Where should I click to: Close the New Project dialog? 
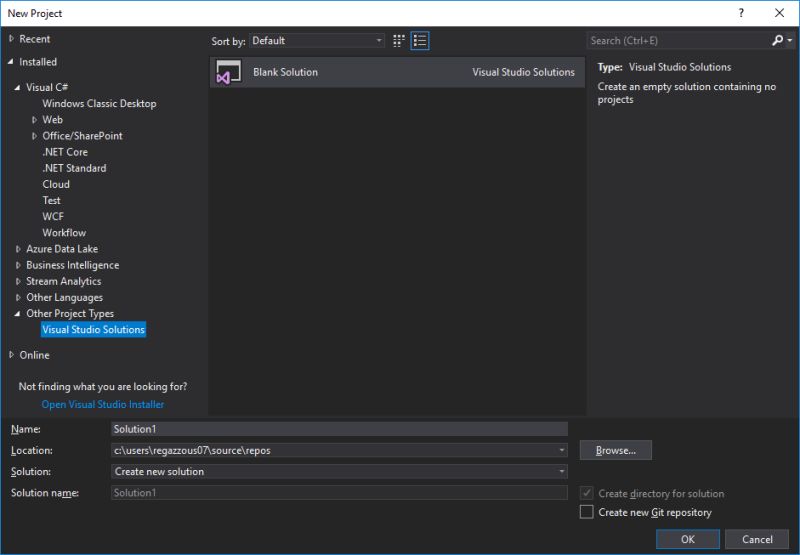(780, 13)
